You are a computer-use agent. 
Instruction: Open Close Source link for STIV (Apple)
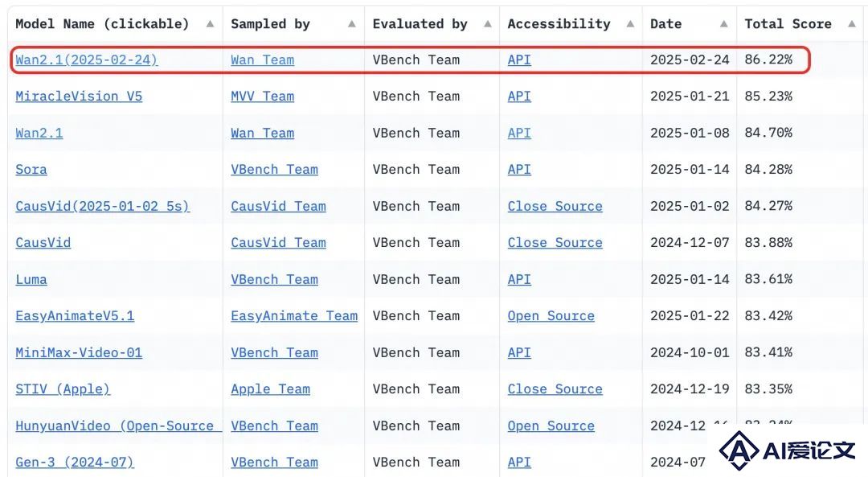pyautogui.click(x=555, y=389)
